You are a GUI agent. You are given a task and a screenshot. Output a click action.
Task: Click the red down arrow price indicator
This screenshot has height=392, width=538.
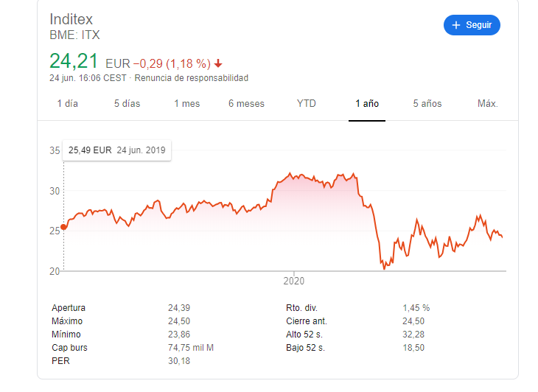tap(218, 63)
